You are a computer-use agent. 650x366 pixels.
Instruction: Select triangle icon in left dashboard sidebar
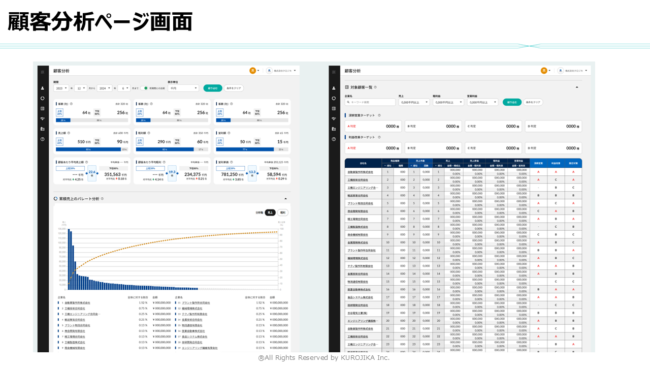43,88
